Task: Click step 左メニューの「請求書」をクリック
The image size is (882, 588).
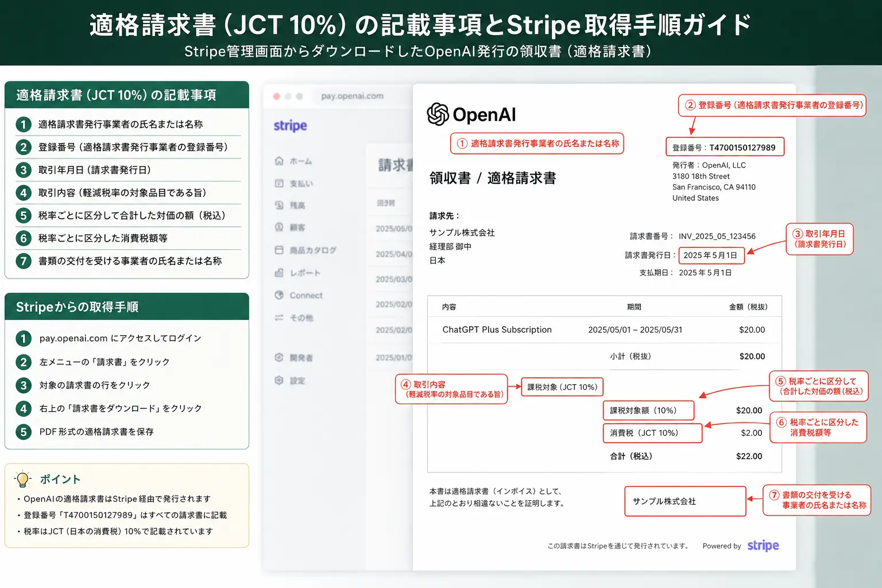Action: [x=105, y=362]
